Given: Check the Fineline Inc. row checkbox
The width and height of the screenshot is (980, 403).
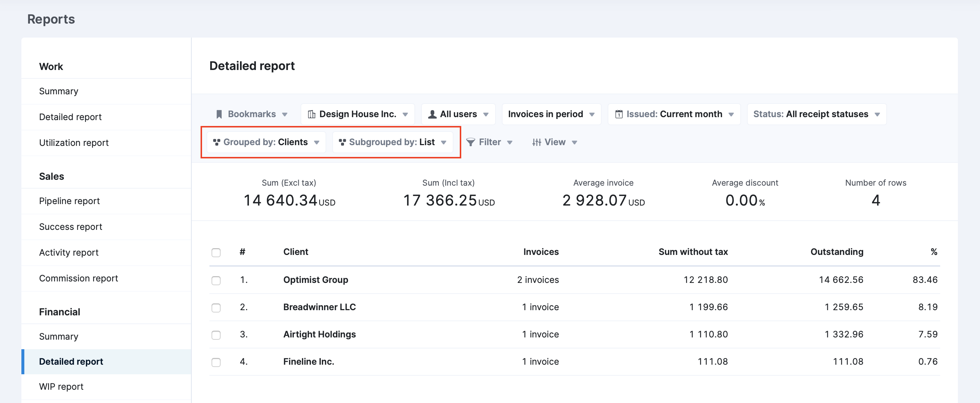Looking at the screenshot, I should click(216, 362).
